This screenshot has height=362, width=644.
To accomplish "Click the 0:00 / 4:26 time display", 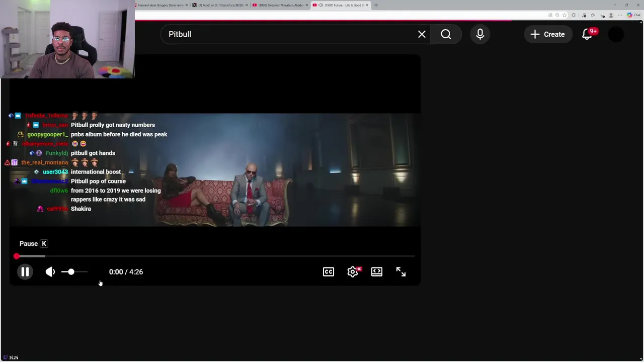I will click(126, 272).
